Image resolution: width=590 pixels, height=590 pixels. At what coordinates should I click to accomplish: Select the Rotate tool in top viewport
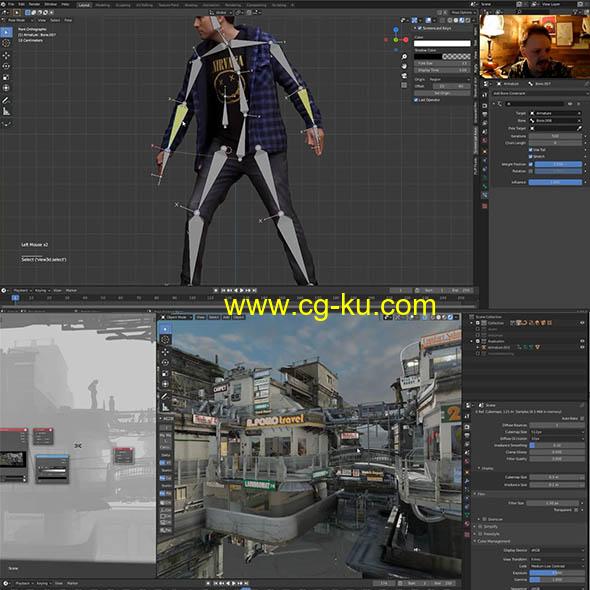(6, 66)
